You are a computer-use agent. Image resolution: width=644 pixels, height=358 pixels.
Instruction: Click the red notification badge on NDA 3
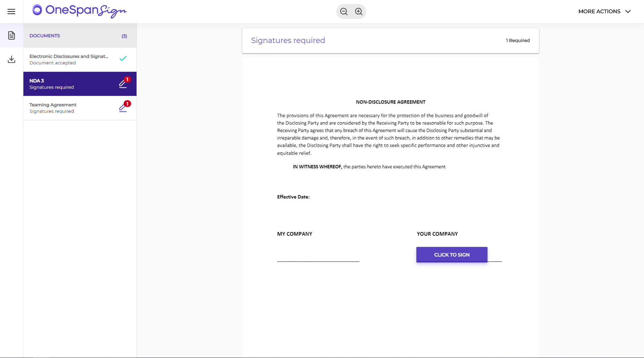click(x=127, y=79)
